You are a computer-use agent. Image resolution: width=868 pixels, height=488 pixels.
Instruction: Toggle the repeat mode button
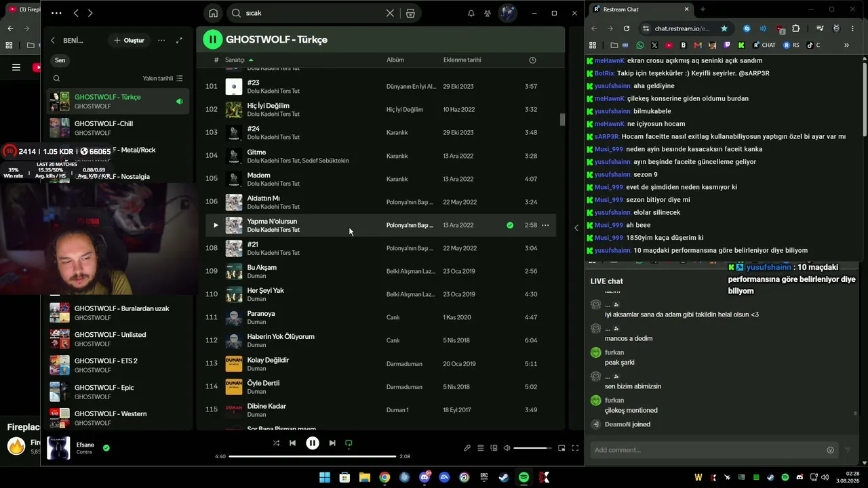[349, 443]
